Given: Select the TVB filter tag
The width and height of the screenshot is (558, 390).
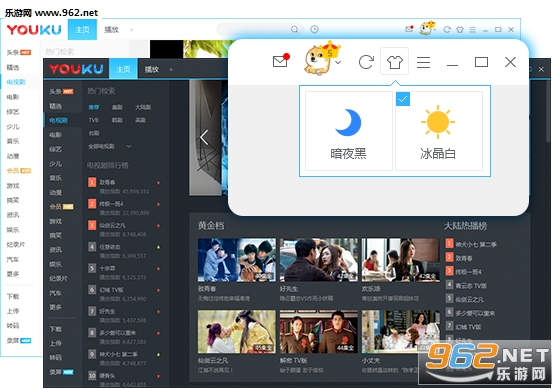Looking at the screenshot, I should point(94,120).
